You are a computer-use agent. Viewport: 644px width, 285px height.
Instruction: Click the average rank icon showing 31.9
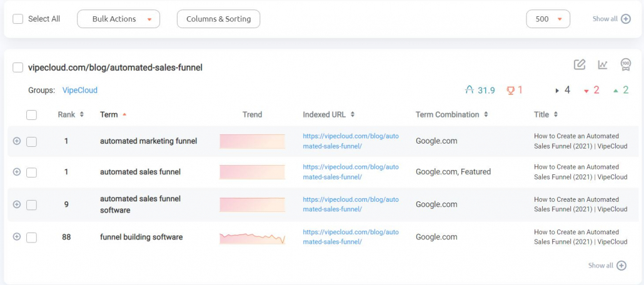[x=470, y=90]
